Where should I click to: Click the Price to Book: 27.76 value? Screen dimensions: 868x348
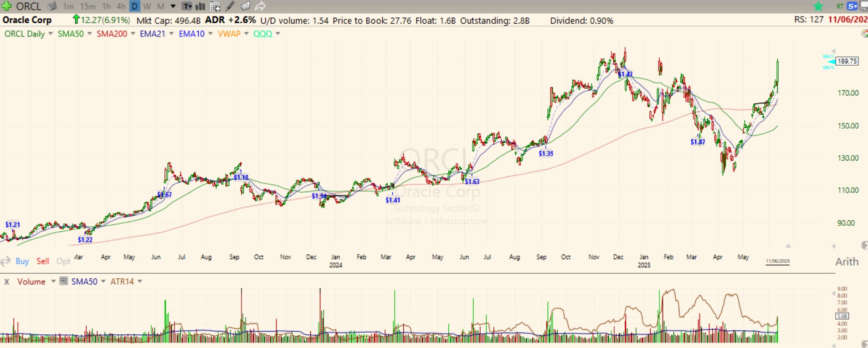click(x=372, y=21)
